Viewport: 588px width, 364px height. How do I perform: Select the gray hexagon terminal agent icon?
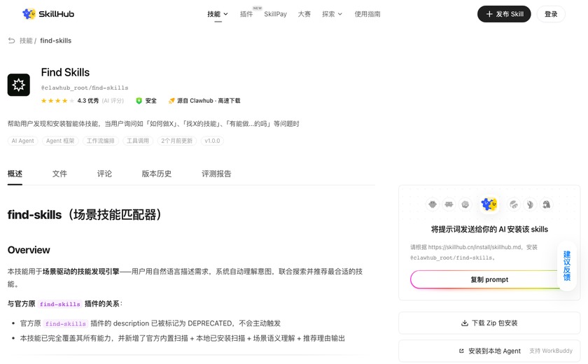pos(465,204)
